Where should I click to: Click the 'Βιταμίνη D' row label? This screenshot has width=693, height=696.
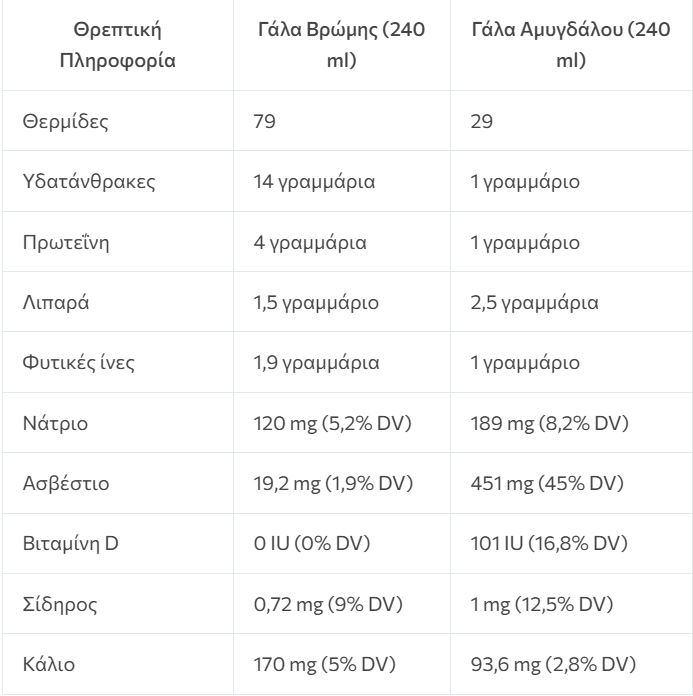pos(71,544)
